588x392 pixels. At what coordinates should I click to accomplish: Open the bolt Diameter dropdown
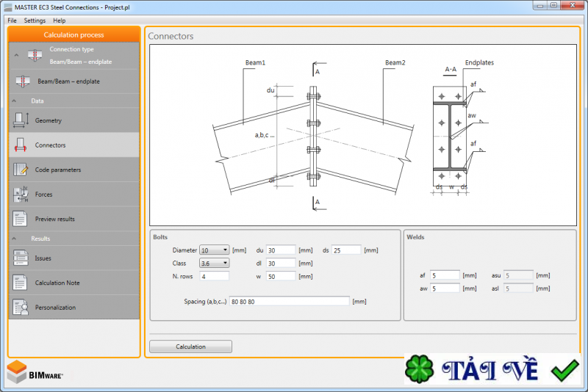[215, 250]
